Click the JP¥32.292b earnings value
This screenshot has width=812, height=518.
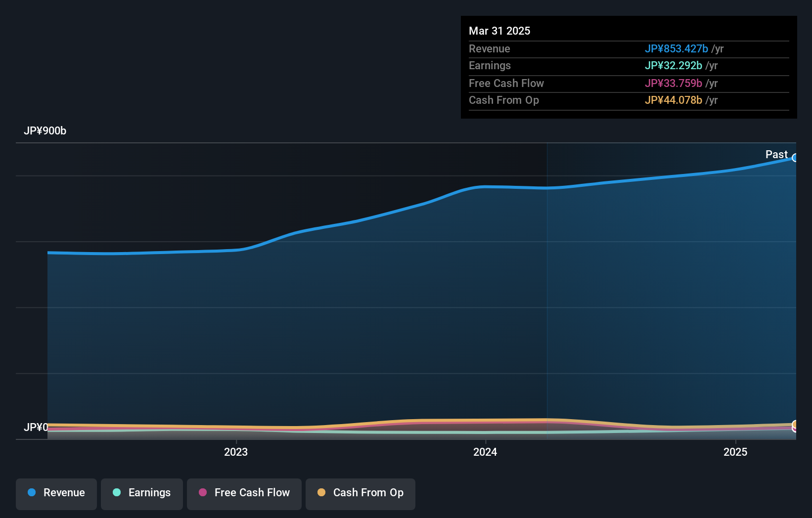(x=673, y=65)
